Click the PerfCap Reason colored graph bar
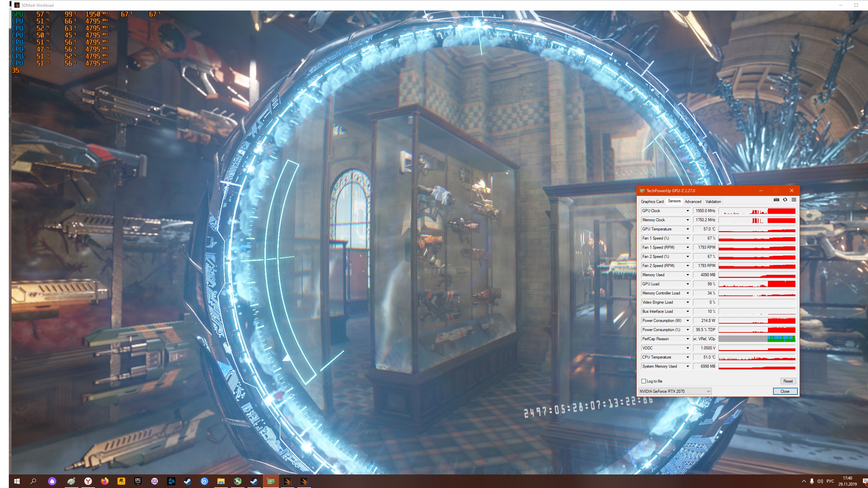Screen dimensions: 868x488 pyautogui.click(x=781, y=339)
